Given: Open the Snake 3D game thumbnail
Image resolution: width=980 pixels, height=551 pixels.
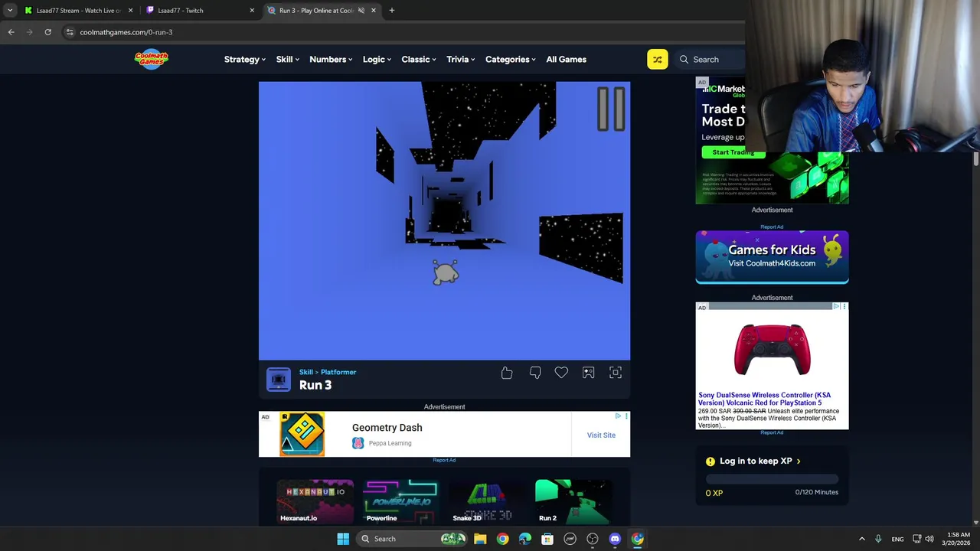Looking at the screenshot, I should pyautogui.click(x=487, y=501).
